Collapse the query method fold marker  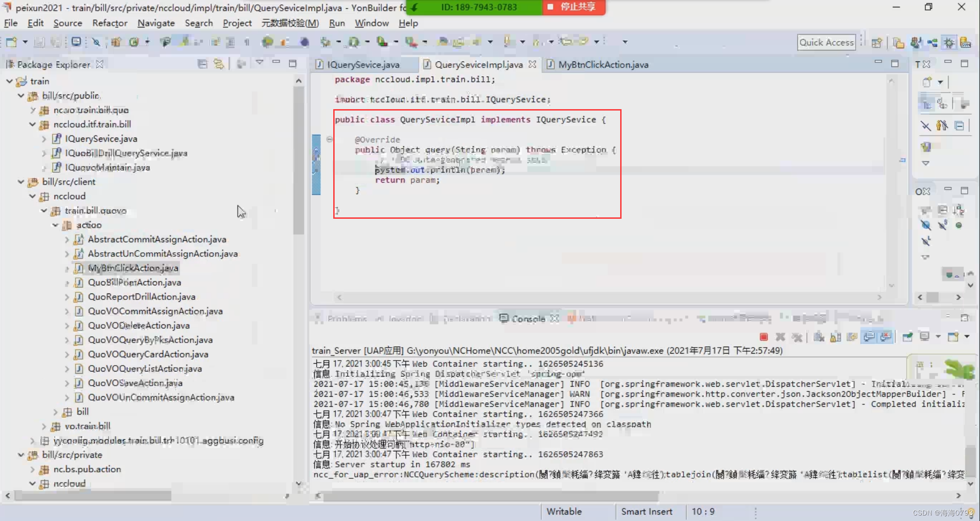[329, 139]
